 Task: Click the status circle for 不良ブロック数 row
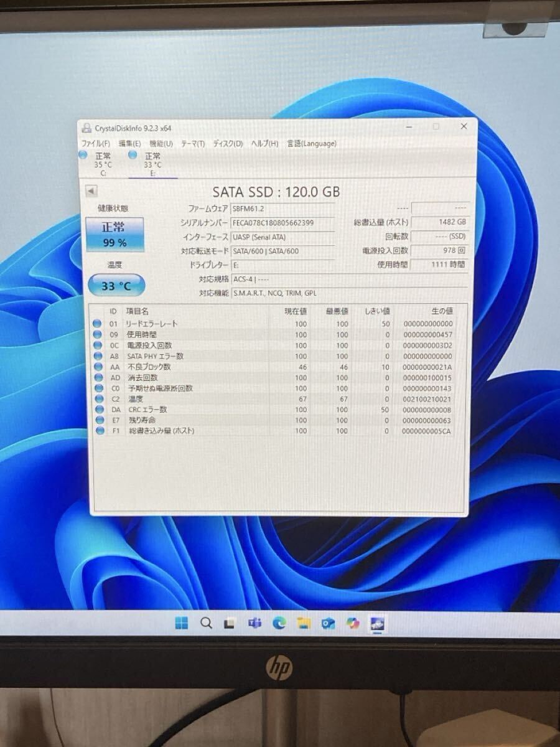point(97,367)
